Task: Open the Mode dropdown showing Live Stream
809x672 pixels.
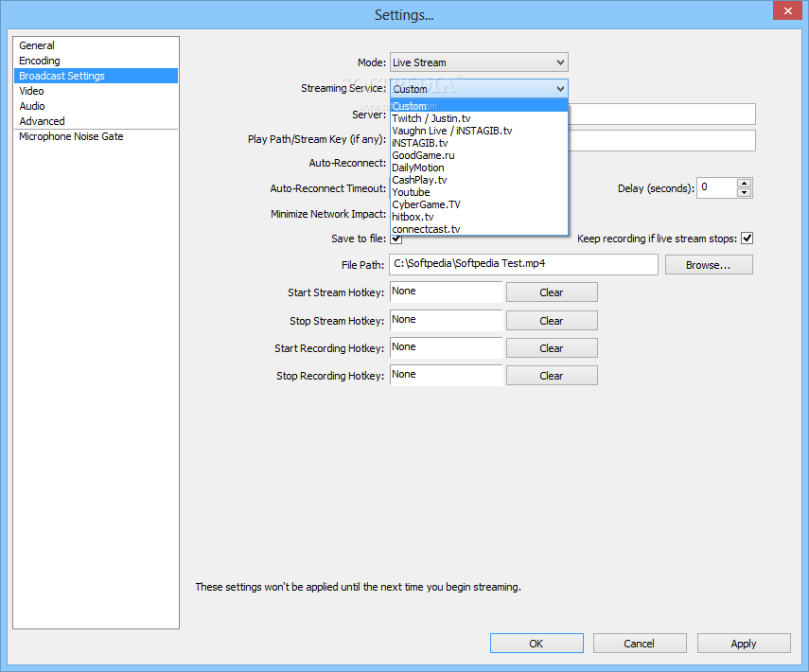Action: pos(479,62)
